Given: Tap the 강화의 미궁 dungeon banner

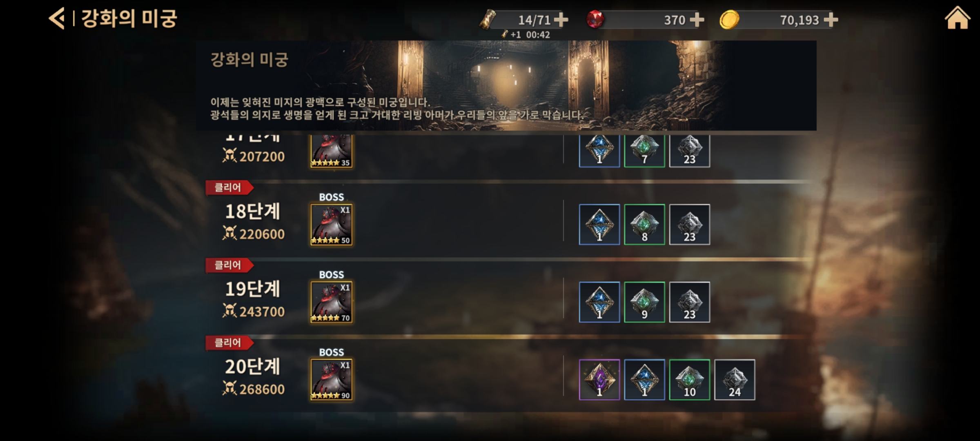Looking at the screenshot, I should pos(506,85).
